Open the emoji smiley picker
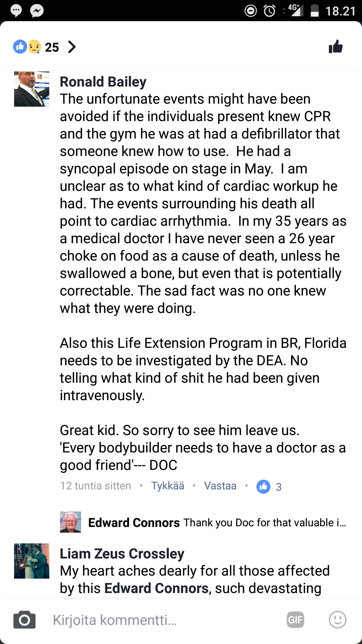This screenshot has height=644, width=362. tap(338, 620)
